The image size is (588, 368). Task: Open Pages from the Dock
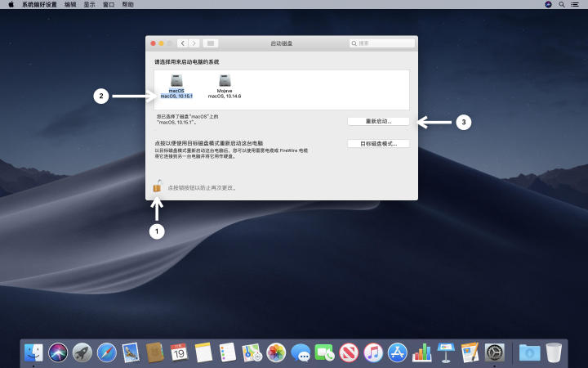click(470, 352)
